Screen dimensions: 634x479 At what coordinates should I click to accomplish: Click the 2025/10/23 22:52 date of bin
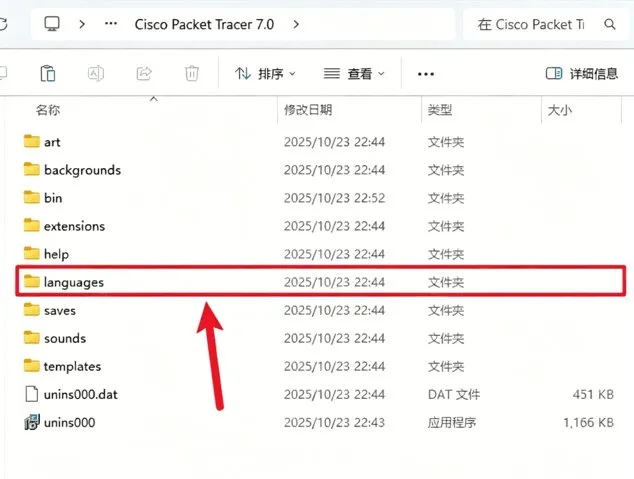334,198
